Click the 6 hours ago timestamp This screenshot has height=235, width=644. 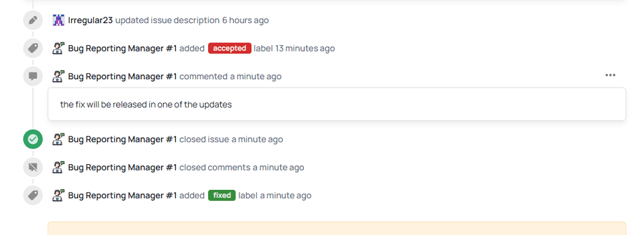(x=245, y=20)
